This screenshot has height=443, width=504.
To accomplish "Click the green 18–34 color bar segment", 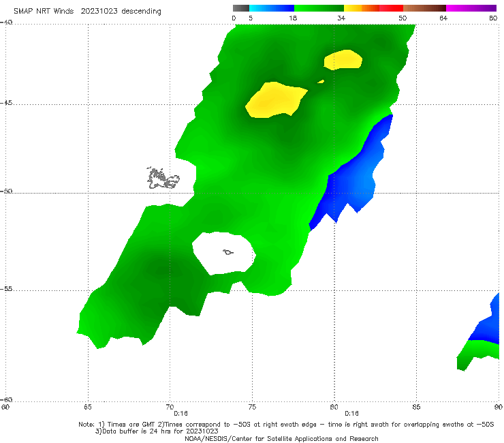I will (x=319, y=8).
